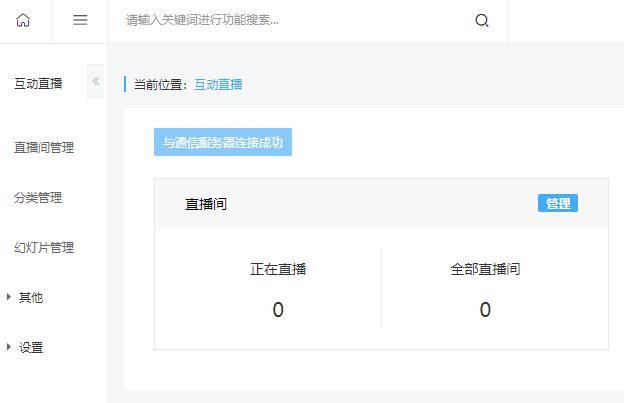The width and height of the screenshot is (624, 403).
Task: Click the 直播间 panel header title
Action: point(206,204)
